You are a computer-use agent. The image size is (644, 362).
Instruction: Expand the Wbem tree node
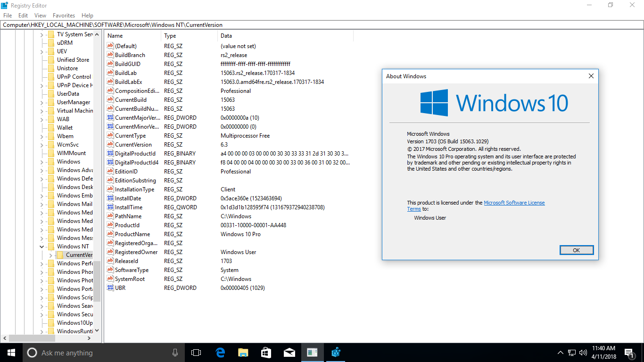coord(41,136)
